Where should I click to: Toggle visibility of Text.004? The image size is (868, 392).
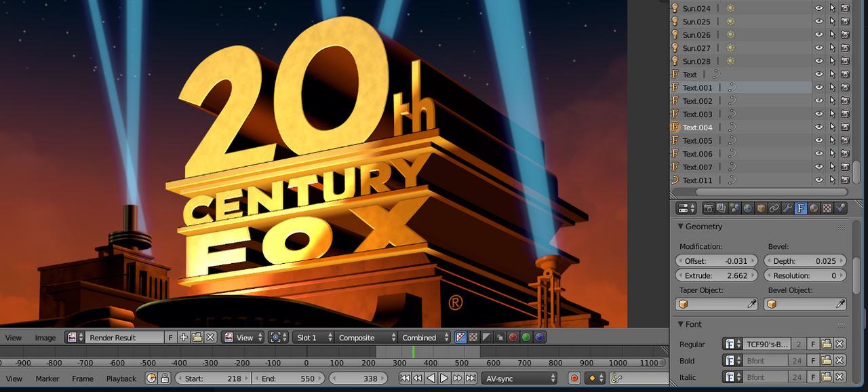(x=818, y=128)
